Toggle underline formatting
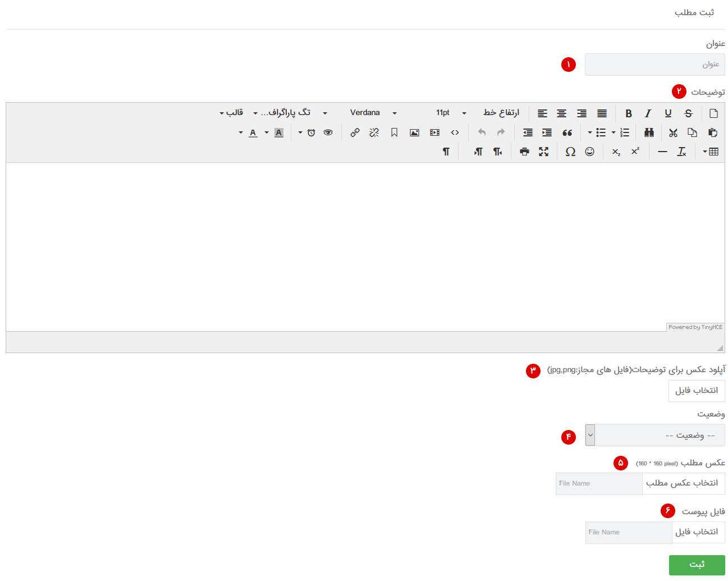Viewport: 728px width, 581px height. [668, 113]
